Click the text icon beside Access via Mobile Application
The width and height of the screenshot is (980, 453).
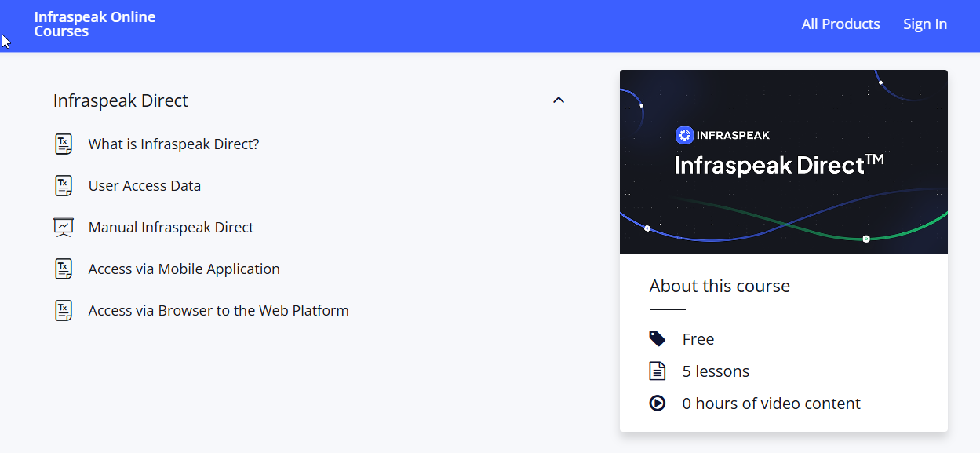click(64, 269)
